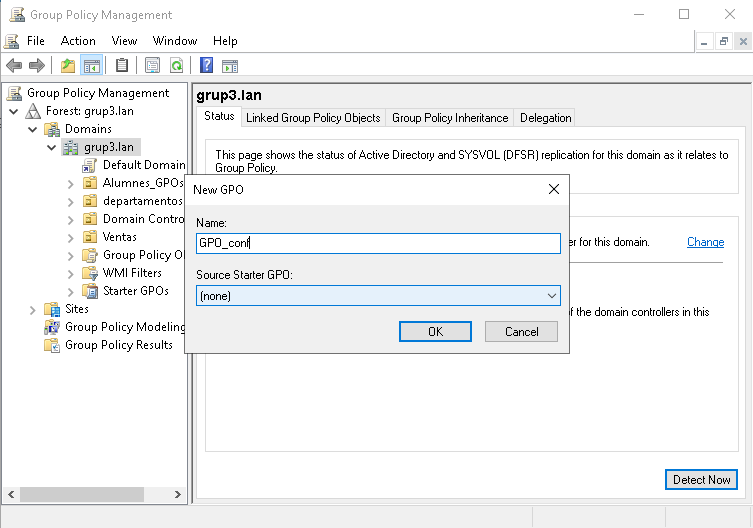This screenshot has width=753, height=528.
Task: Toggle the Show/Hide Console Tree icon
Action: point(91,66)
